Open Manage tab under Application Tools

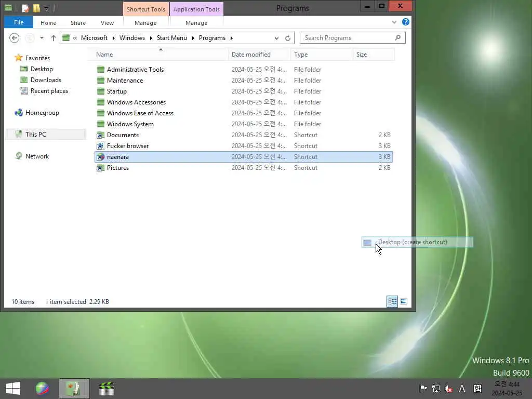coord(196,23)
